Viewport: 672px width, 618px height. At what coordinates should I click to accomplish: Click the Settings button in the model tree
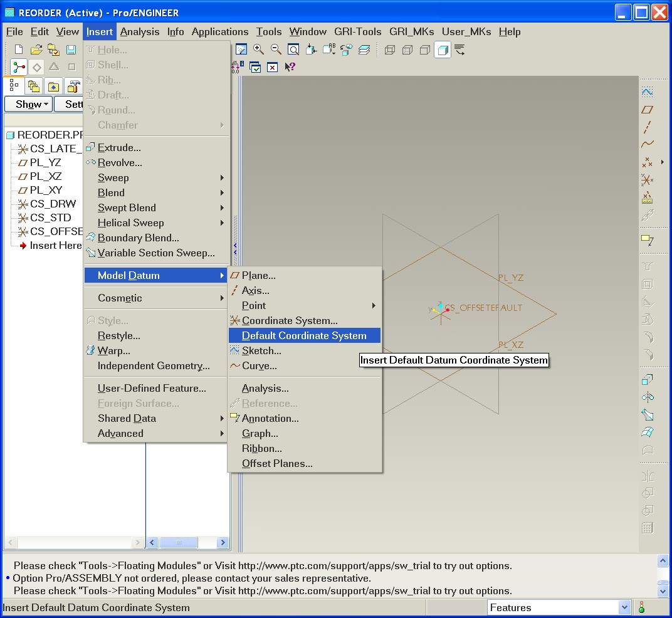[x=70, y=104]
